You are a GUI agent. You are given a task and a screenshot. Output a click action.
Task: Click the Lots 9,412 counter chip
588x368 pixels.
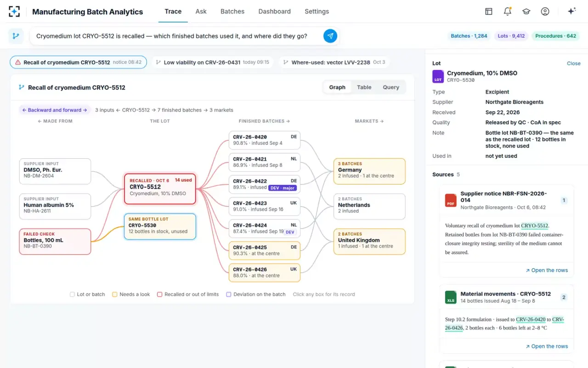511,36
